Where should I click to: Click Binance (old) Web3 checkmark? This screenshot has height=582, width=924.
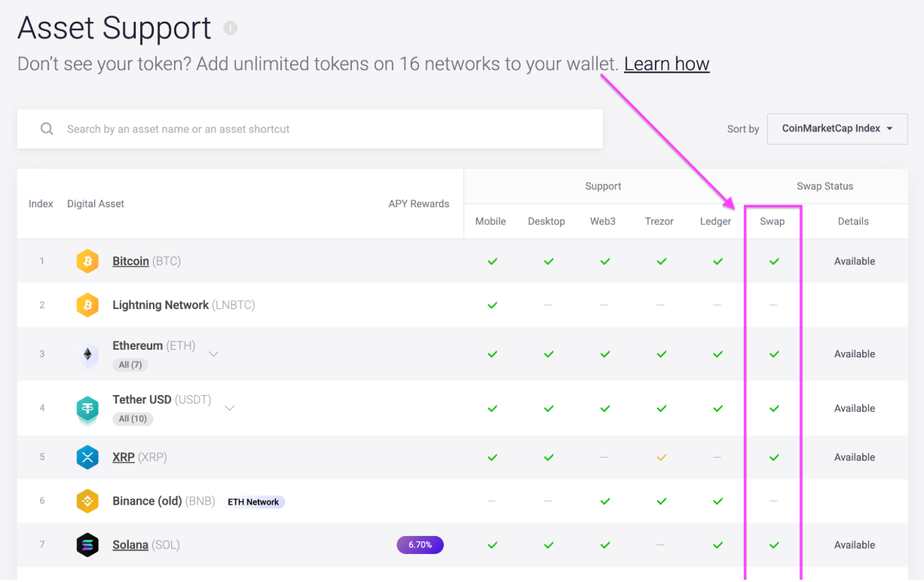click(x=604, y=501)
